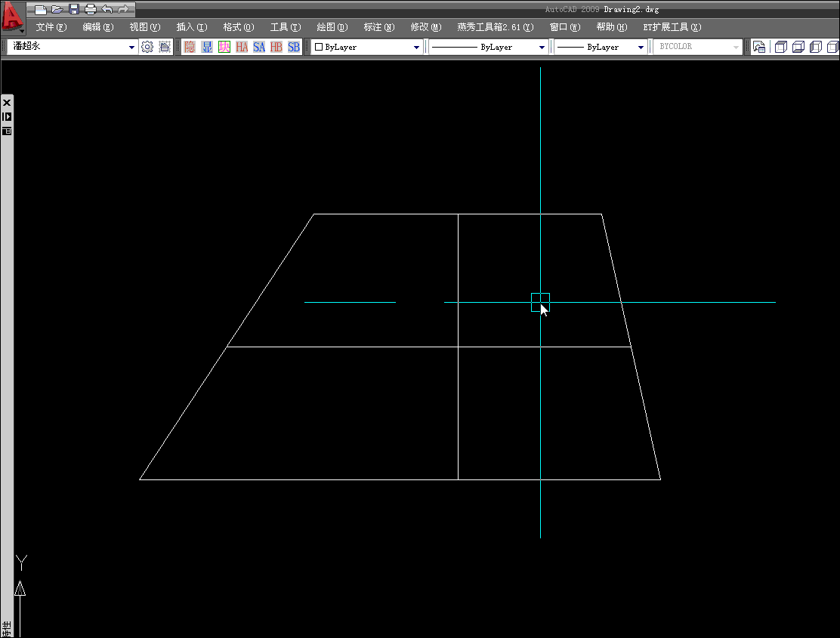Open the 燕秀工具箱2.61(Y) menu
This screenshot has height=638, width=840.
tap(496, 26)
